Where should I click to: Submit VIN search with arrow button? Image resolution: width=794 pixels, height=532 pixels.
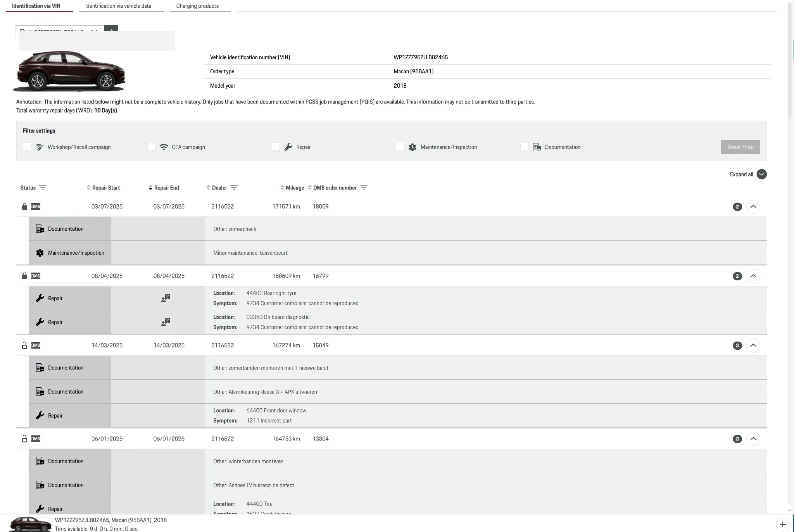coord(111,29)
